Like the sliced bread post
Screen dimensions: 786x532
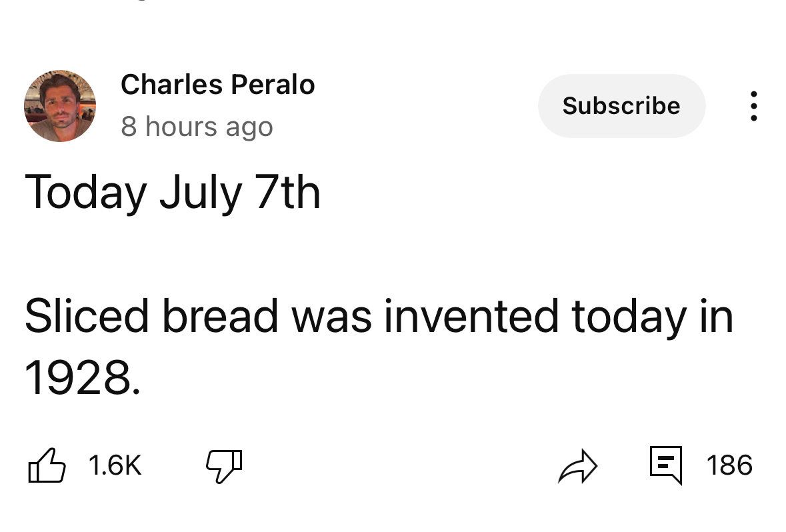coord(47,465)
